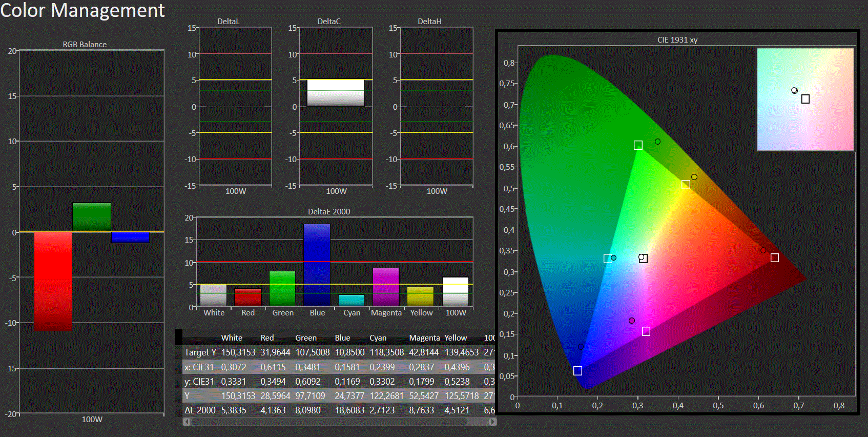Select the y: CIE31 row label
868x437 pixels.
(199, 382)
